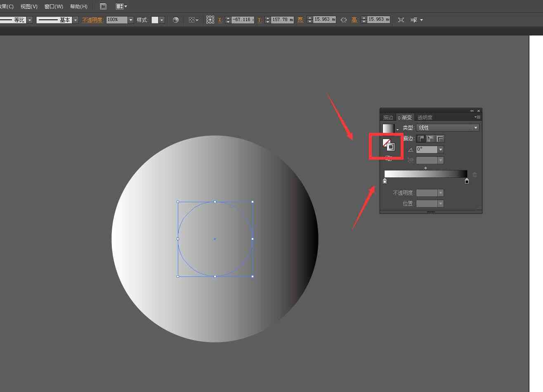
Task: Click the width stepper arrows
Action: [x=310, y=20]
